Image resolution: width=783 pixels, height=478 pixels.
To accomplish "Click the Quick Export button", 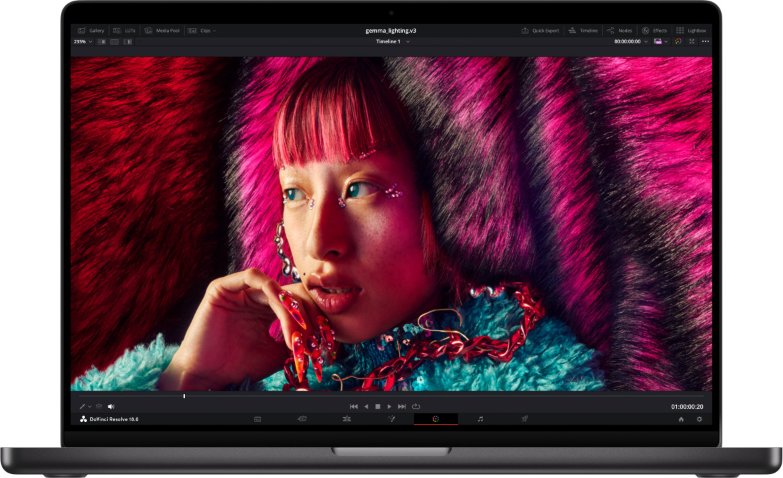I will [x=539, y=31].
